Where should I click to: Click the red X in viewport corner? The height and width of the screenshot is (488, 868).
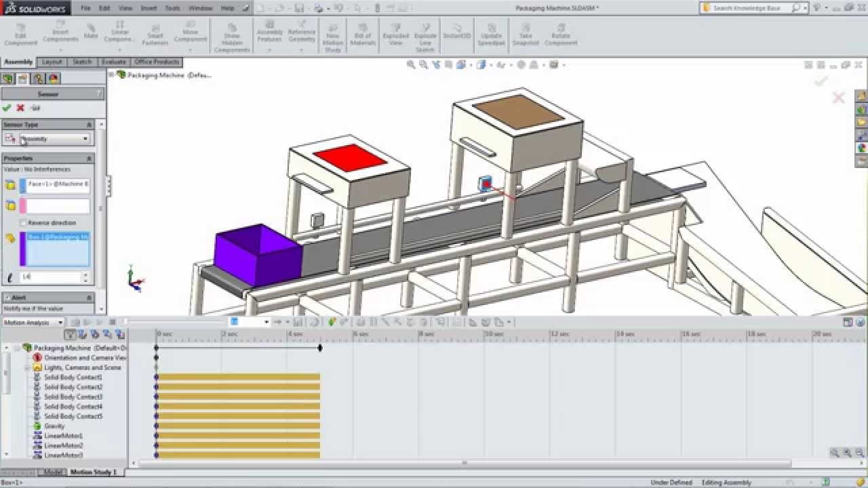pyautogui.click(x=839, y=98)
